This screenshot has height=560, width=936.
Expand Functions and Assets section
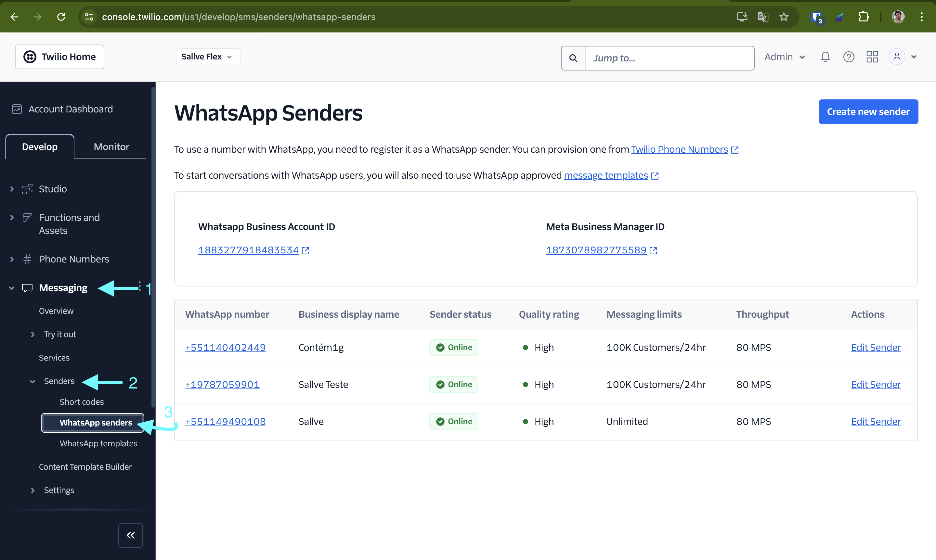pos(12,218)
